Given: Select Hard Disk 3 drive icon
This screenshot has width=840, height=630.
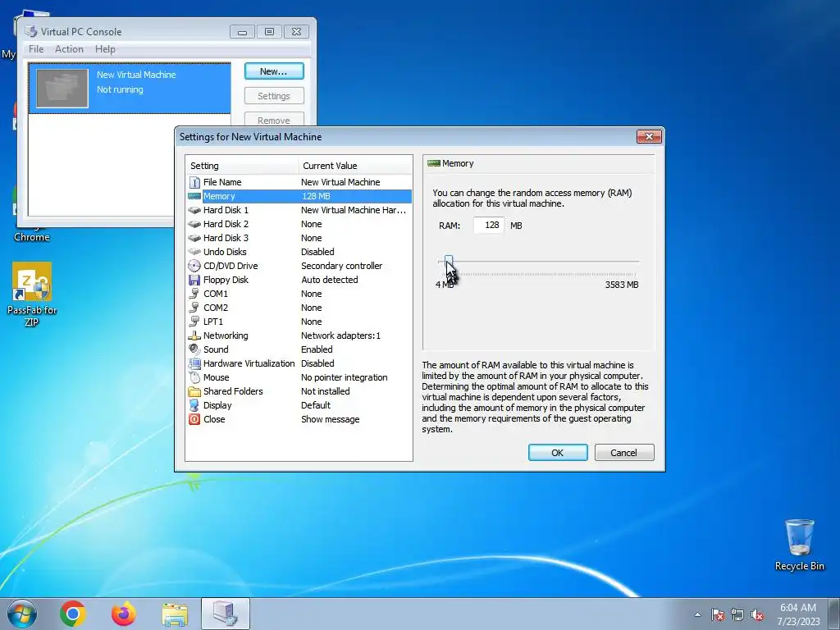Looking at the screenshot, I should (194, 238).
